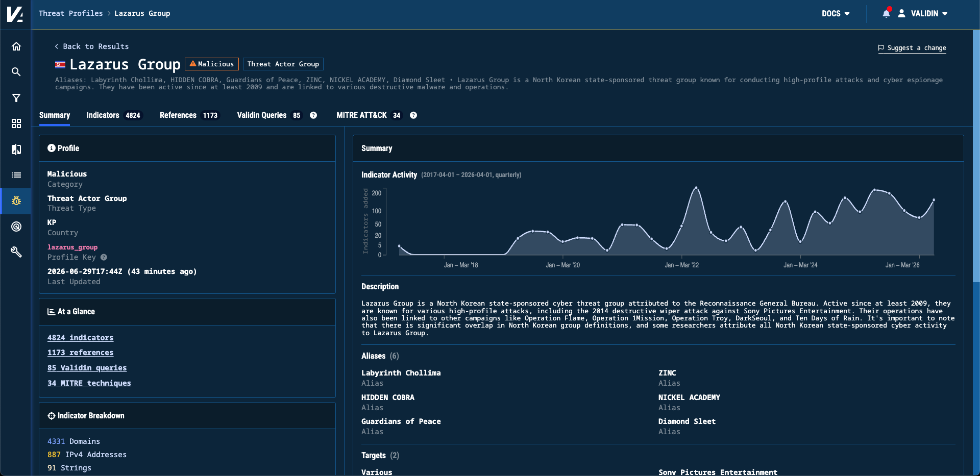The image size is (980, 476).
Task: Open the target radar sidebar icon
Action: point(16,227)
